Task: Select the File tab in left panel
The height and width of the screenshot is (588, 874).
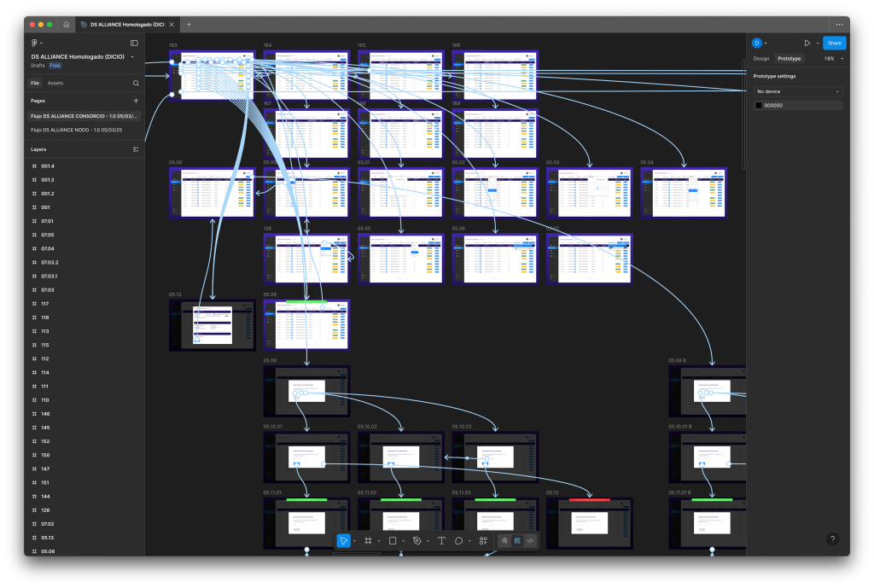Action: point(35,83)
